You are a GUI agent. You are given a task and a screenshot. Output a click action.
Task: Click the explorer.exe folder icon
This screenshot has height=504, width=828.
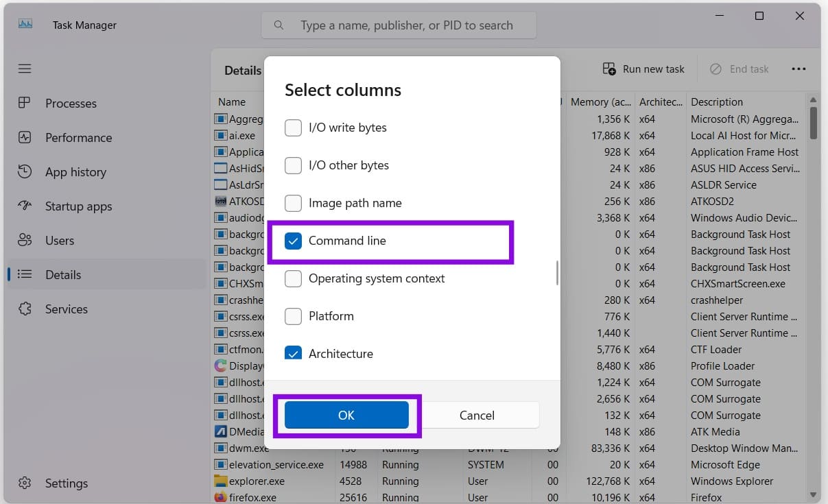[220, 481]
